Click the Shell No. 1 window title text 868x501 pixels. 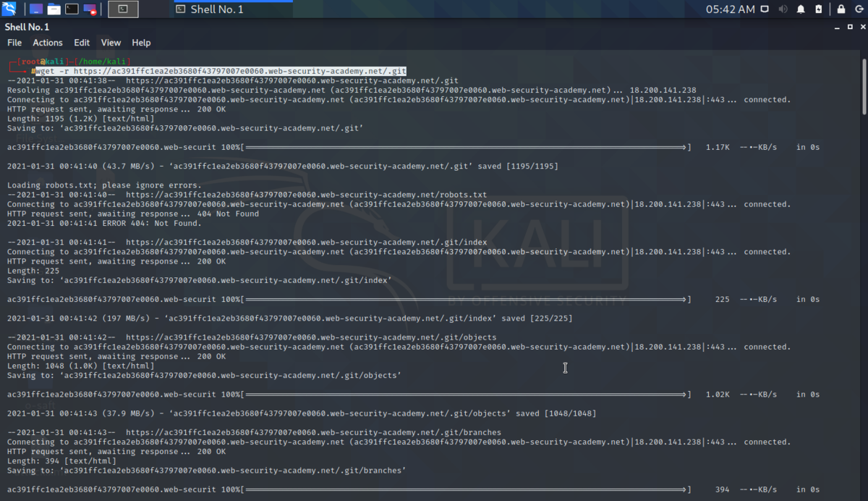27,27
